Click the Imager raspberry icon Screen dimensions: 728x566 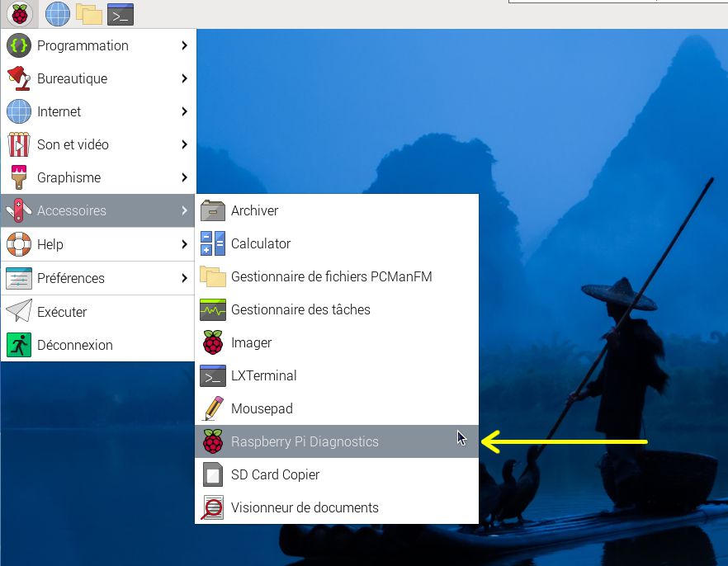(213, 342)
